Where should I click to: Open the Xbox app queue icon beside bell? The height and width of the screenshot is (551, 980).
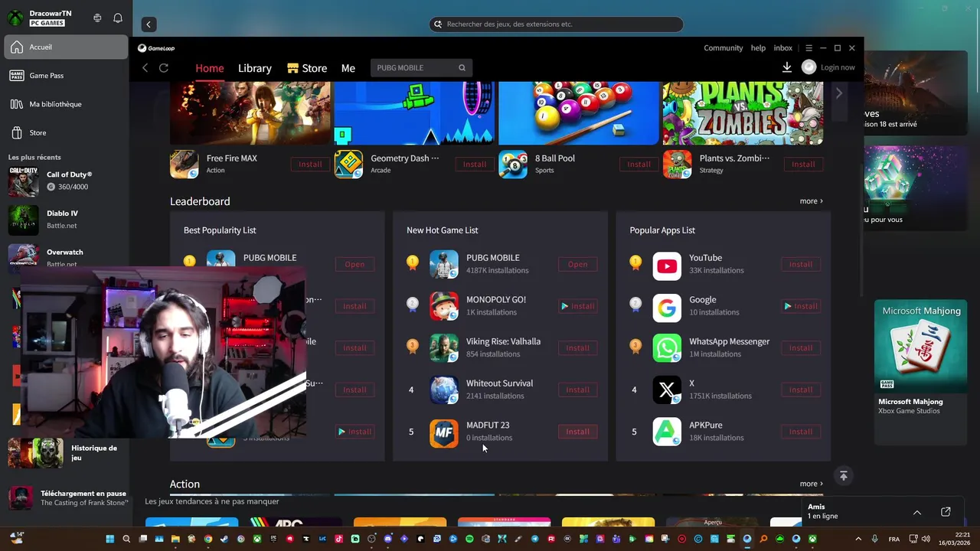tap(97, 18)
